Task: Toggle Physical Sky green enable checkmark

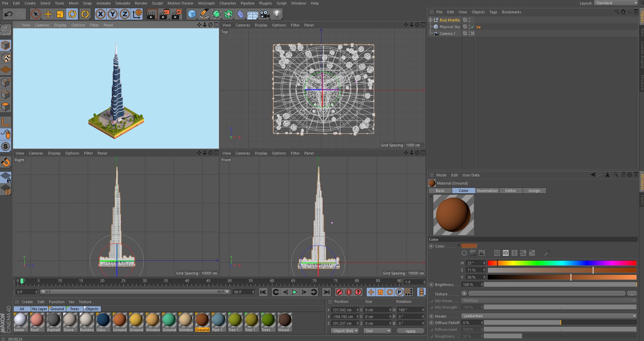Action: (x=473, y=27)
